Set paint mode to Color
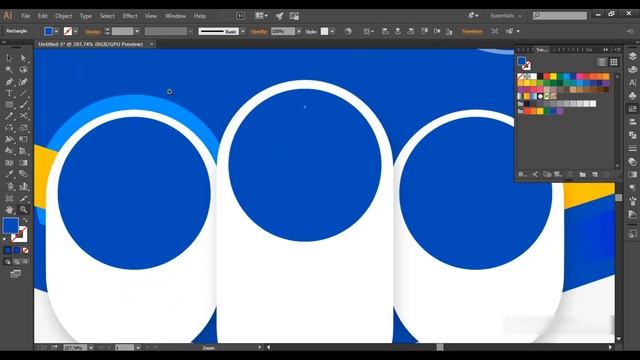The width and height of the screenshot is (640, 360). tap(8, 250)
